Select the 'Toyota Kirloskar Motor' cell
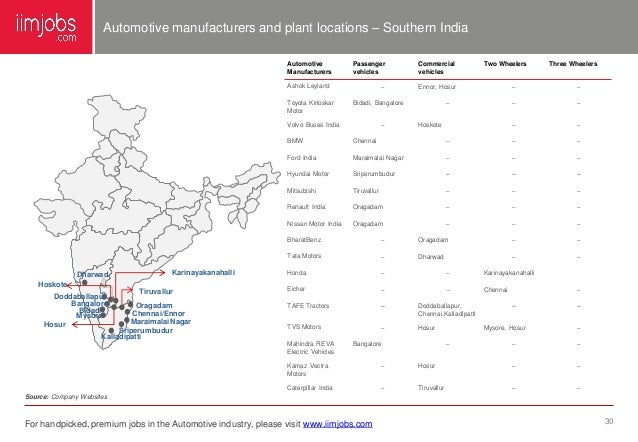The height and width of the screenshot is (442, 638). [x=310, y=107]
